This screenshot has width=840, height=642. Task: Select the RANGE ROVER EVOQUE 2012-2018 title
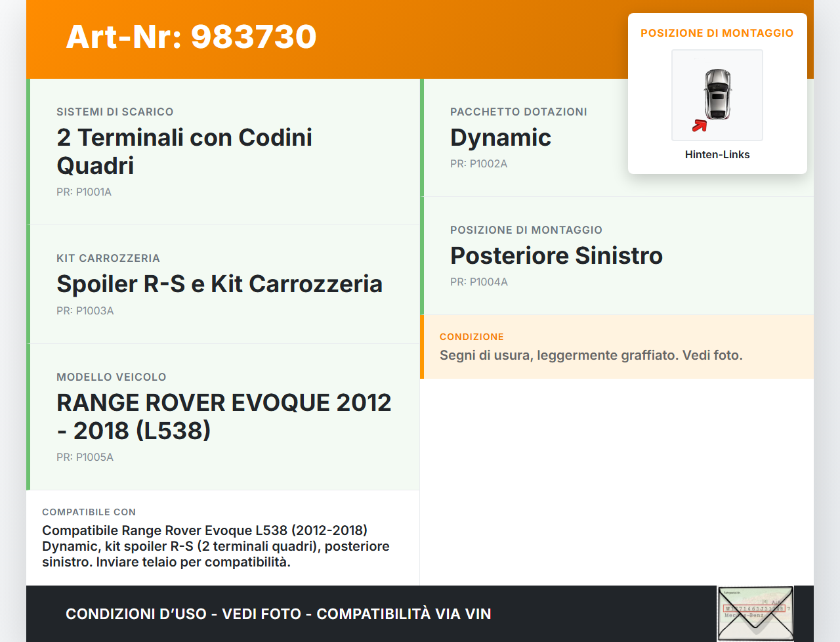click(x=224, y=417)
